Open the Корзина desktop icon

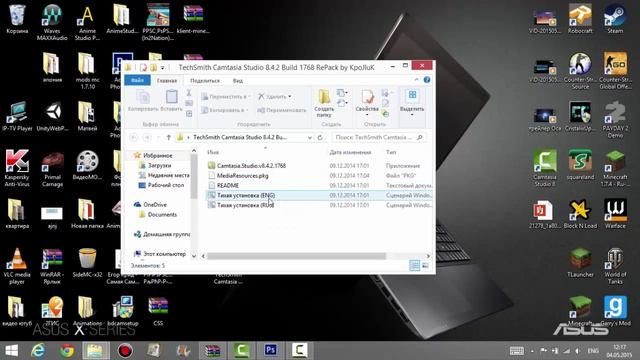pyautogui.click(x=17, y=19)
